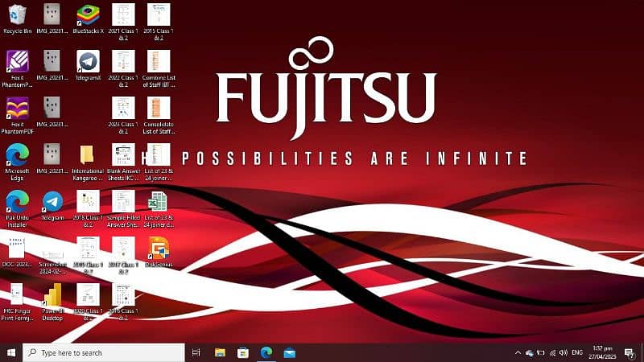
Task: Open the volume speaker tray icon
Action: [563, 352]
